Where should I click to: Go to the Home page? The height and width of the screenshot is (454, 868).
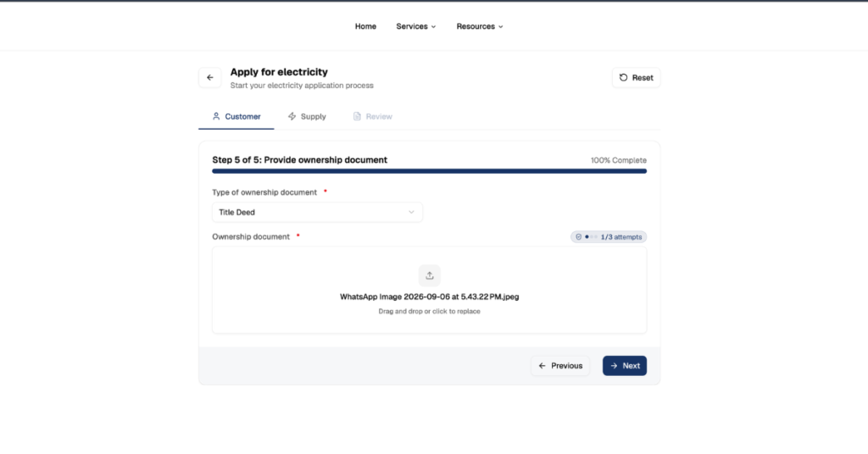(x=365, y=26)
